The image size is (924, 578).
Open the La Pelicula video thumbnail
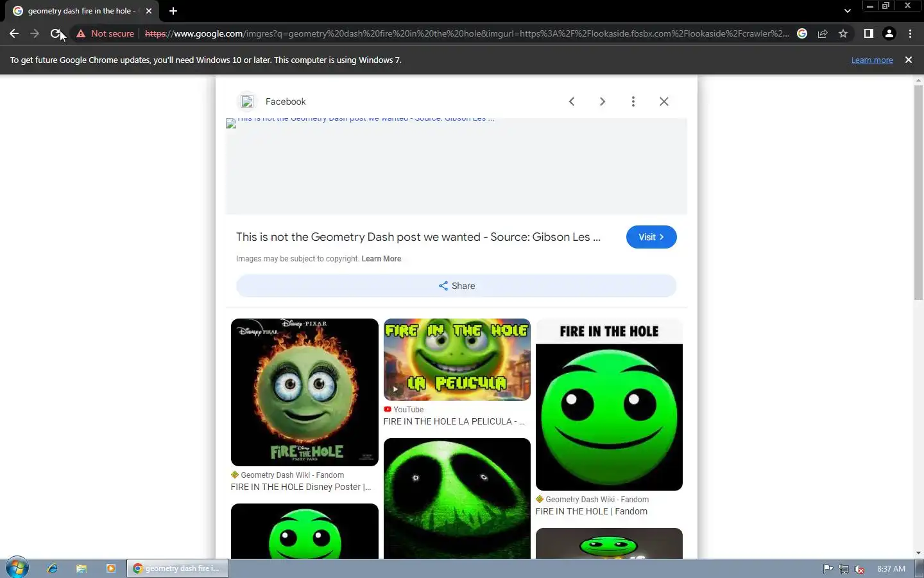pos(457,360)
